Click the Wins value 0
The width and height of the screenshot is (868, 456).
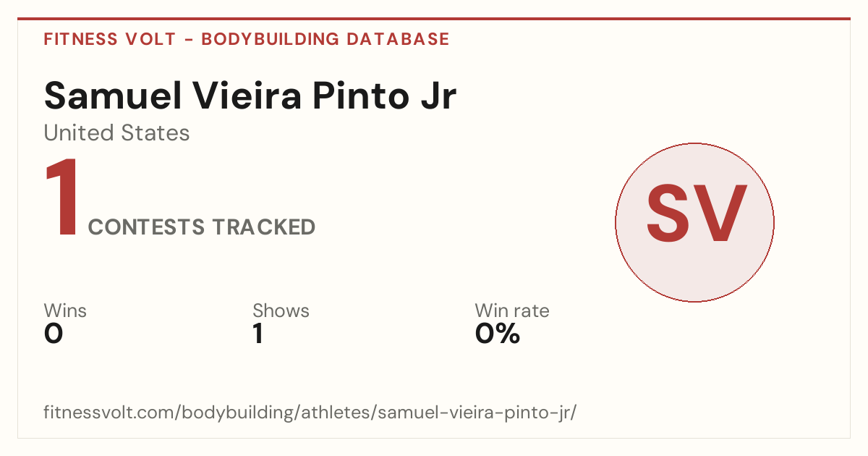point(54,334)
